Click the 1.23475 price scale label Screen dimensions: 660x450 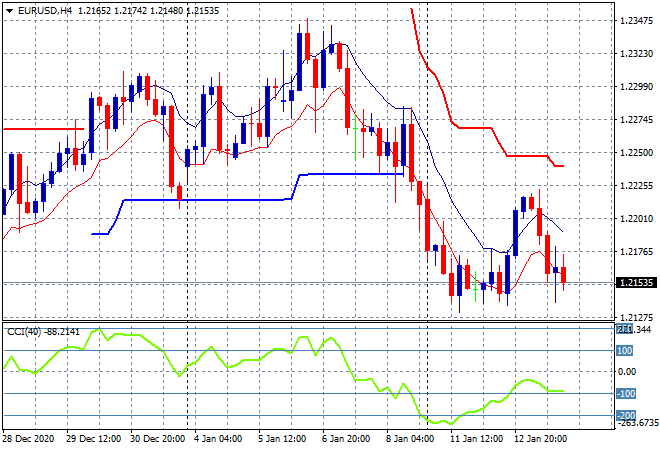coord(636,20)
